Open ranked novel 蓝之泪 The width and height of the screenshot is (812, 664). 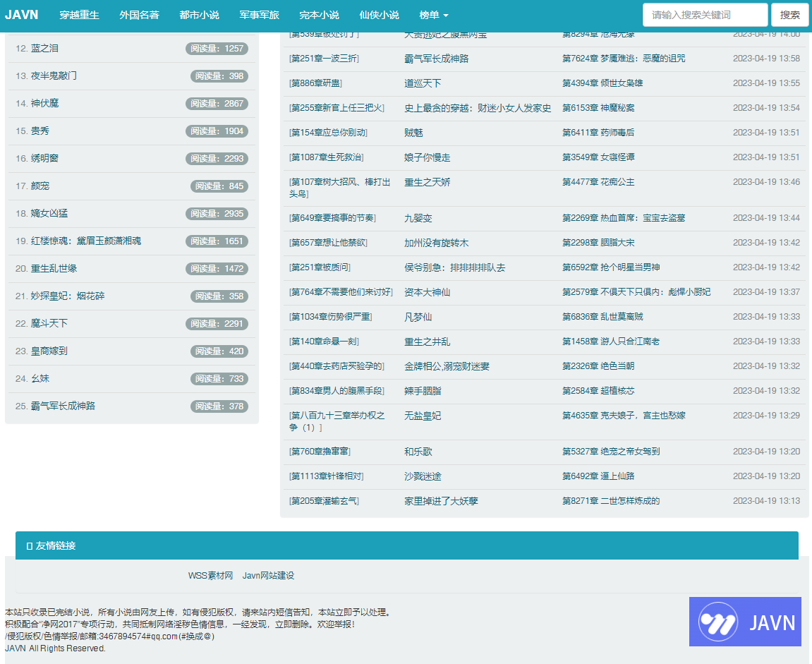click(x=44, y=48)
